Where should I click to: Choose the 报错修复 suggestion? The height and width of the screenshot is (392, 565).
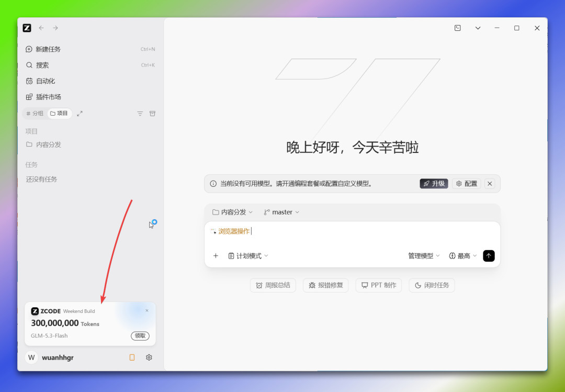click(x=326, y=285)
